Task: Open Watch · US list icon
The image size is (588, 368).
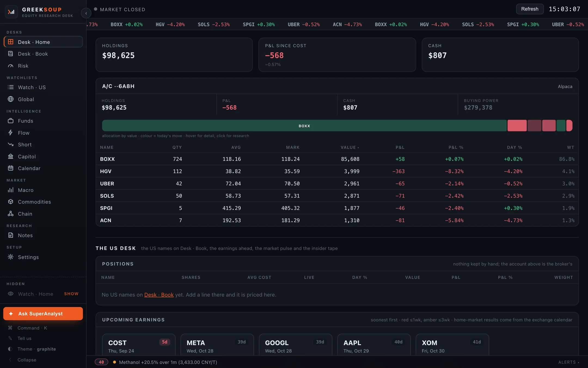Action: tap(11, 87)
